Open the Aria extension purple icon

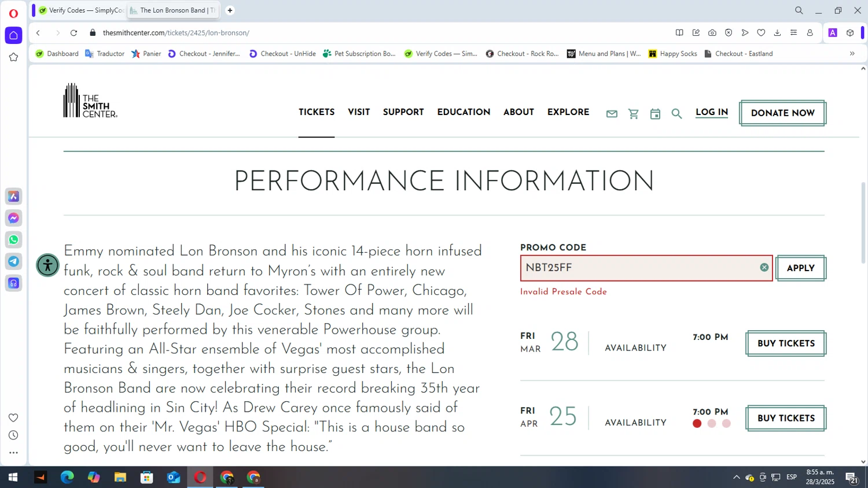[x=833, y=33]
